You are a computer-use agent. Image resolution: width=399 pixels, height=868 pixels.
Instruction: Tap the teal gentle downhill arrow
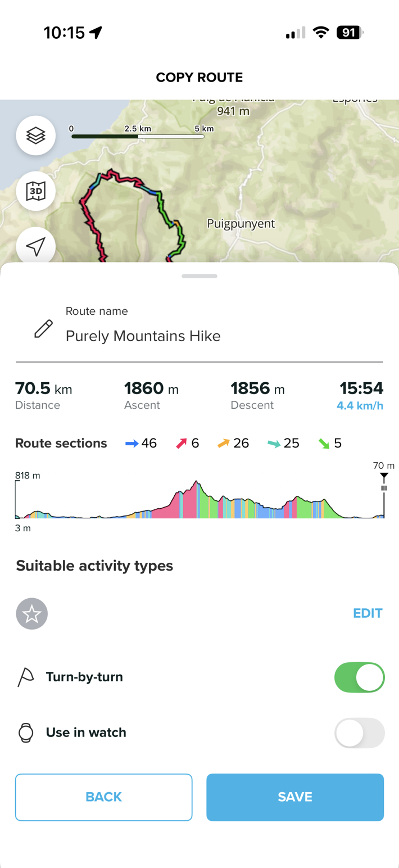(274, 444)
